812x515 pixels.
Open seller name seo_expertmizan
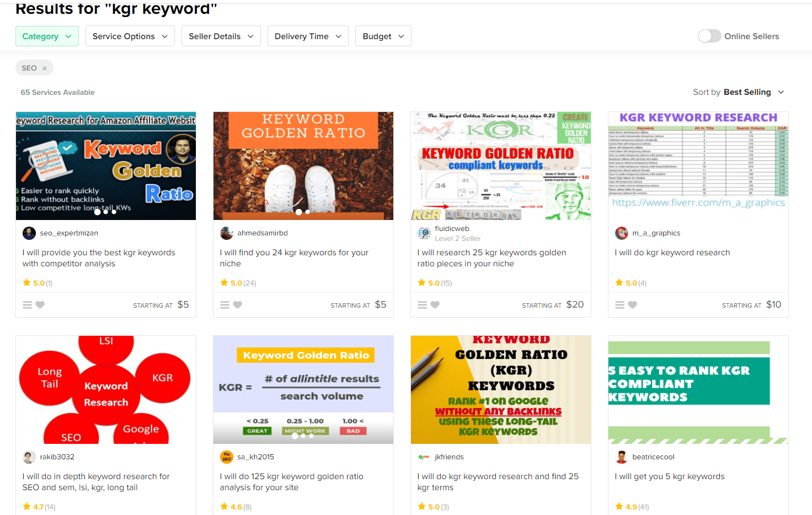69,233
